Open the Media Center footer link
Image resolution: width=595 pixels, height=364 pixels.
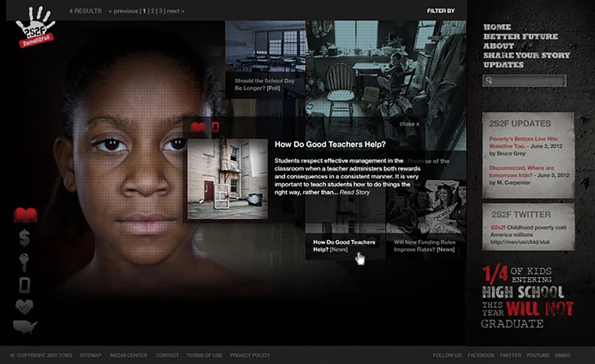[x=129, y=355]
